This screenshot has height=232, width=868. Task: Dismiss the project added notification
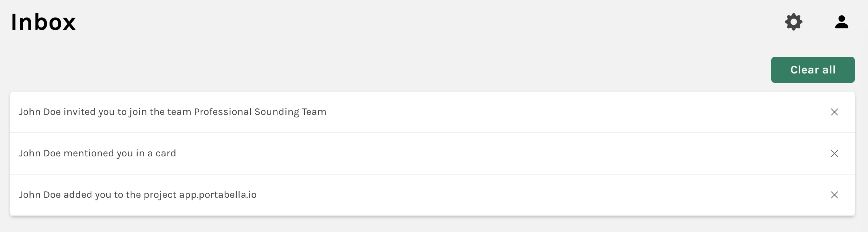coord(835,195)
